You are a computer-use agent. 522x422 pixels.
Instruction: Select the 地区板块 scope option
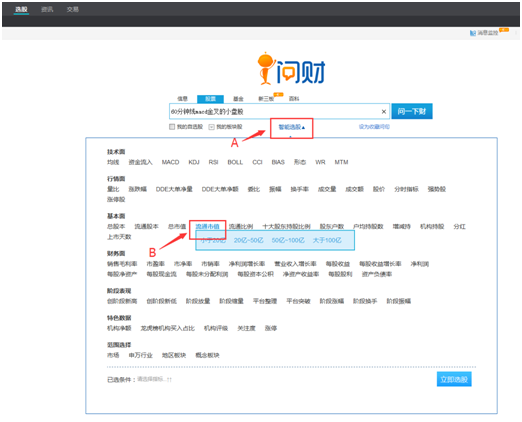(x=174, y=355)
